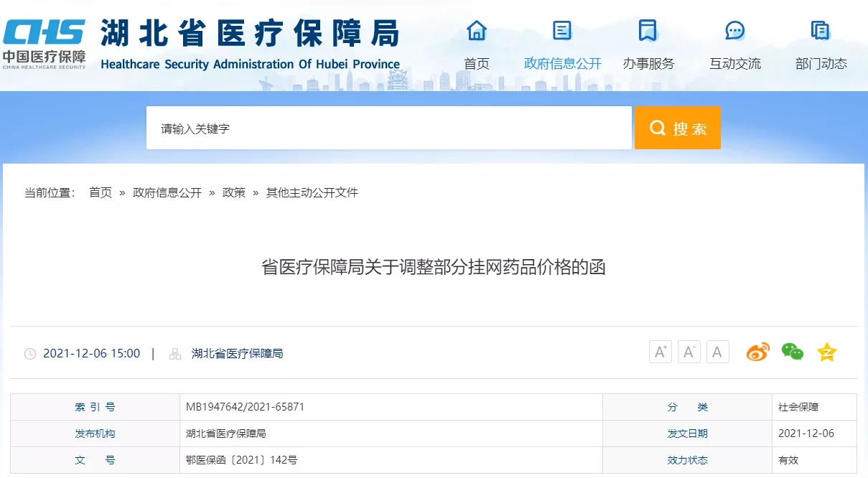Open 其他主动公开文件 breadcrumb link
The width and height of the screenshot is (868, 478).
312,192
